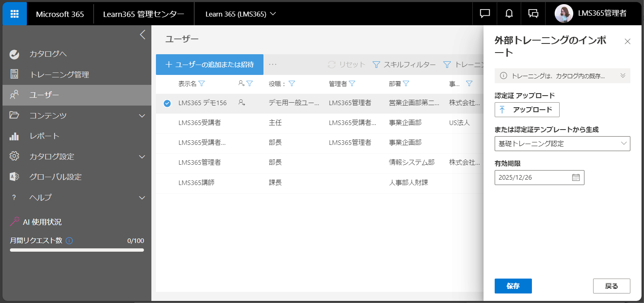Image resolution: width=644 pixels, height=303 pixels.
Task: Open the Microsoft 365 app launcher waffle
Action: click(14, 14)
